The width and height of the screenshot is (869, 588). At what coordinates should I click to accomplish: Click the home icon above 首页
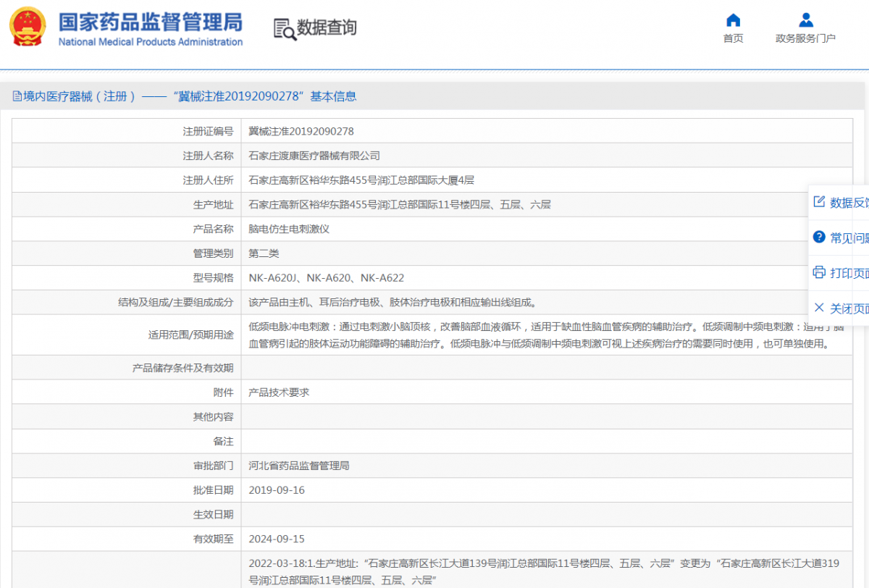[733, 20]
